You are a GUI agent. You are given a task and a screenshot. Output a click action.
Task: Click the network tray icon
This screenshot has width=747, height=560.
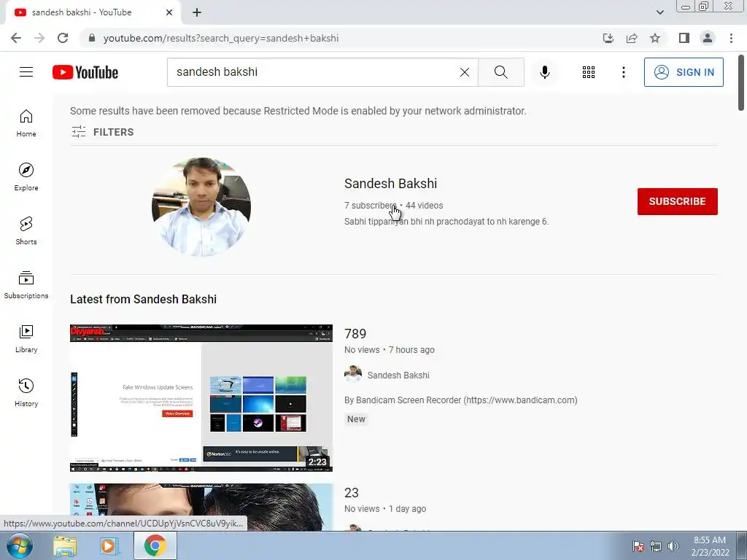click(x=656, y=546)
